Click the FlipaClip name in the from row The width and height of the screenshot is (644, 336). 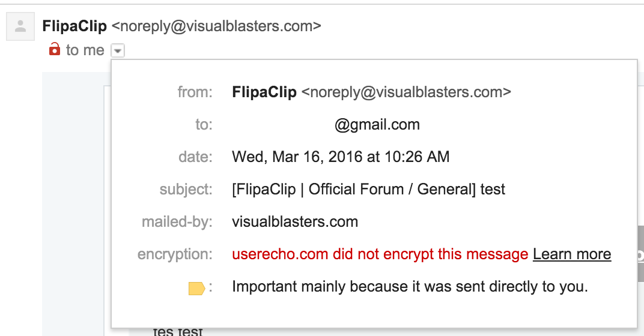pos(264,92)
